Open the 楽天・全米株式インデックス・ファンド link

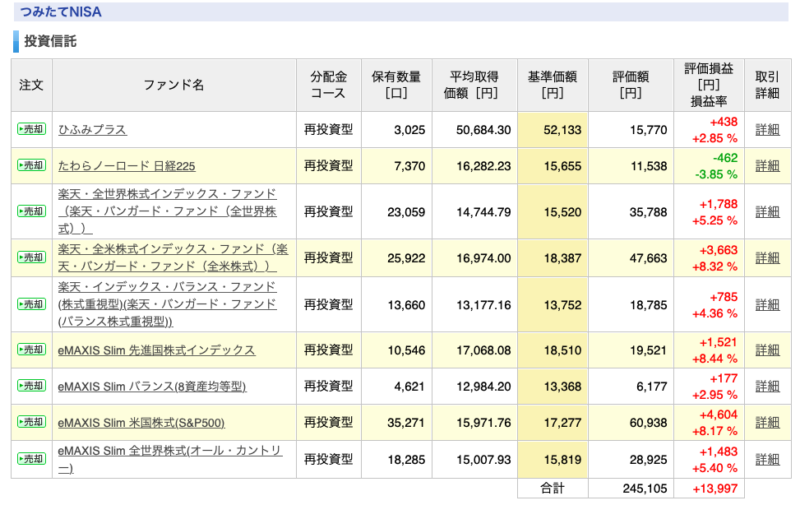[x=173, y=258]
